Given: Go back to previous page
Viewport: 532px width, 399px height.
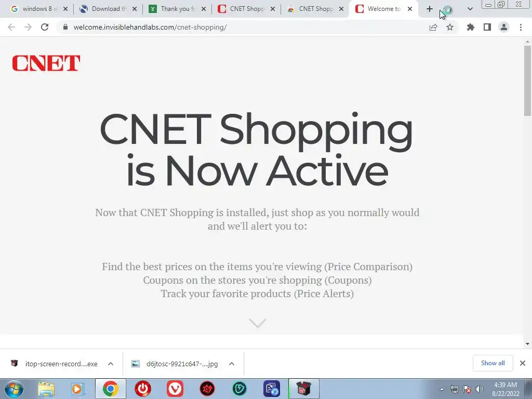Looking at the screenshot, I should [11, 27].
